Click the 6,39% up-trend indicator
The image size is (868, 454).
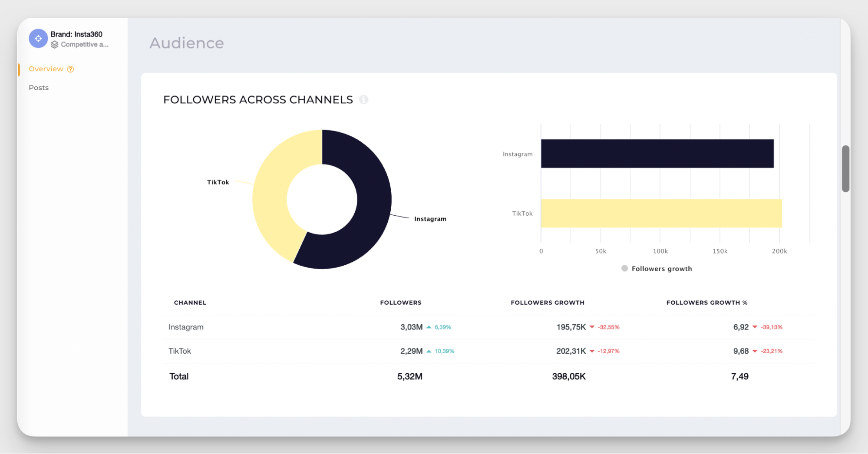click(439, 327)
